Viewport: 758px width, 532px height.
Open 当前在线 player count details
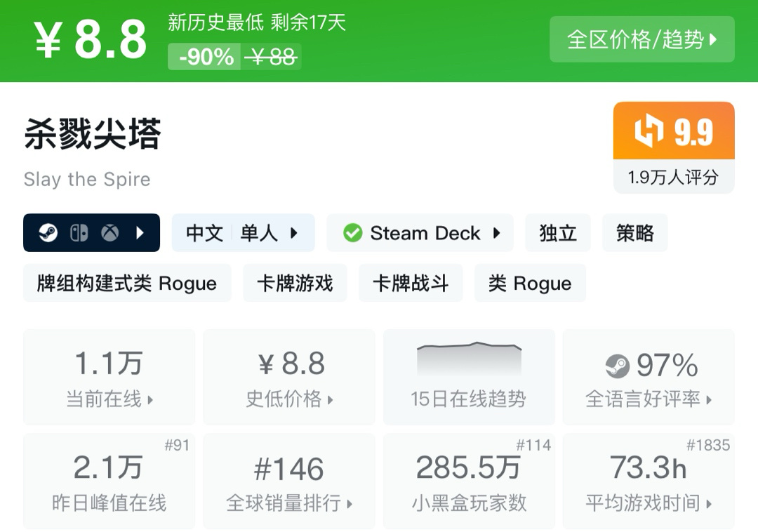(x=109, y=378)
